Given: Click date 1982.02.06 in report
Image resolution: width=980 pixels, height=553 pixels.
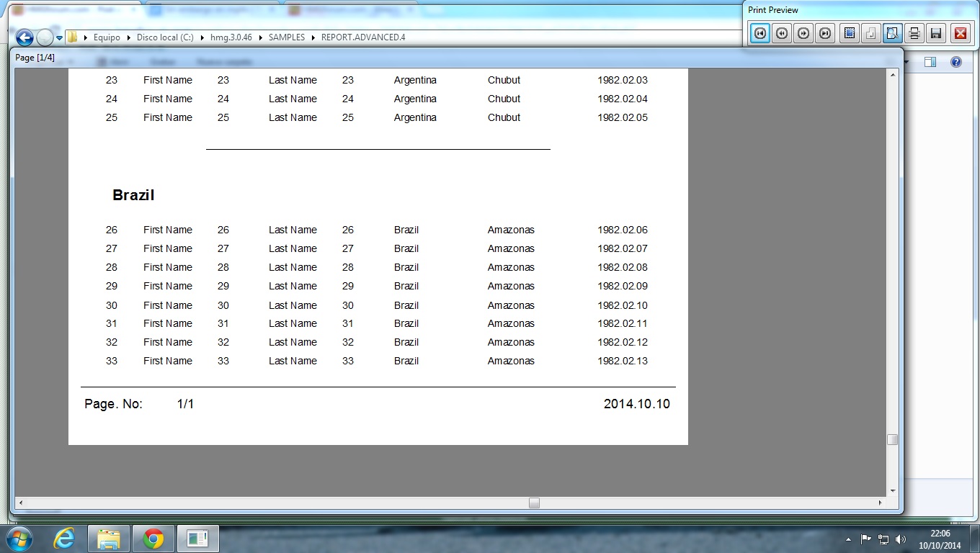Looking at the screenshot, I should (x=623, y=230).
